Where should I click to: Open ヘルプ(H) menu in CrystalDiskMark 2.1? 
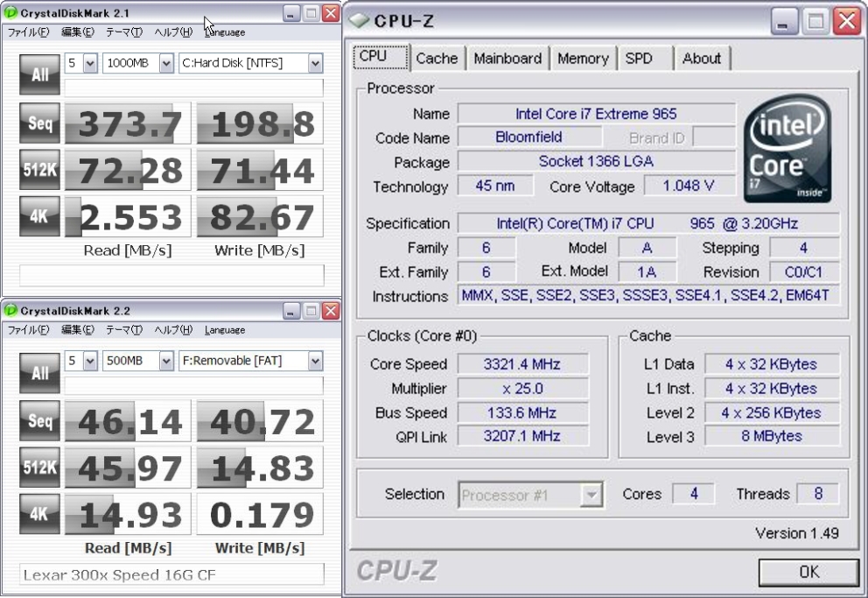coord(173,32)
